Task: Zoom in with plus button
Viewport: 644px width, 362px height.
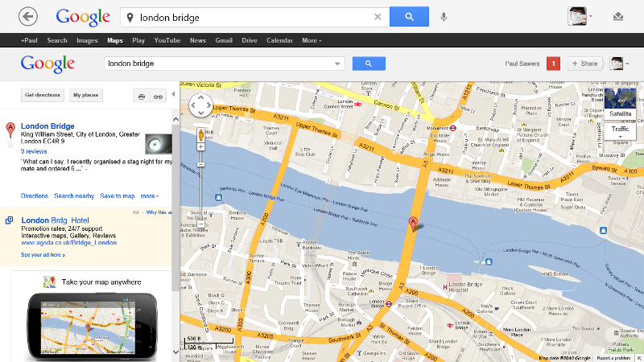Action: click(x=200, y=147)
